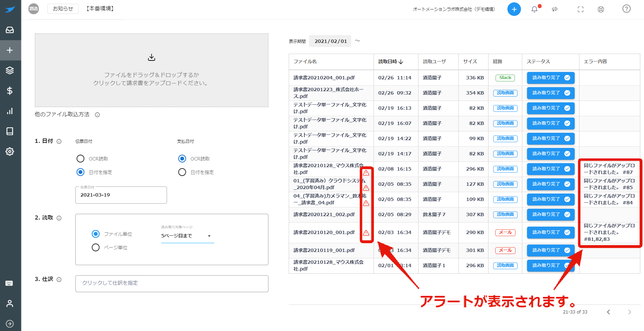This screenshot has height=331, width=644.
Task: Click info icon next to 3. 仕訳
Action: tap(59, 280)
